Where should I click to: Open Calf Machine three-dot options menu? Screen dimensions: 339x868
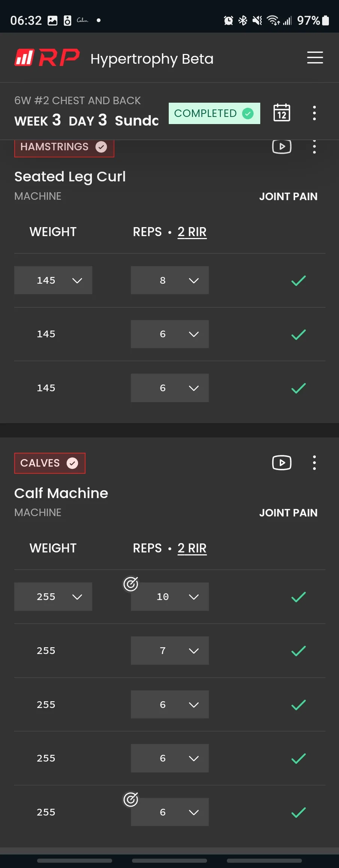point(314,462)
